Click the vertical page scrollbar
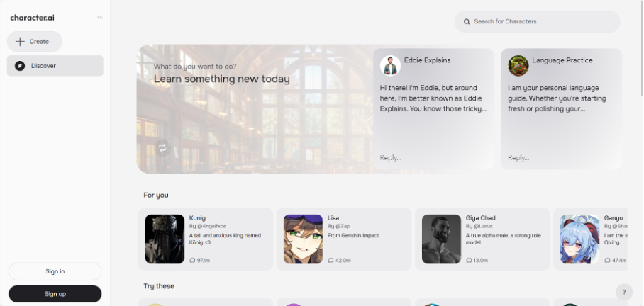The height and width of the screenshot is (306, 644). 642,48
